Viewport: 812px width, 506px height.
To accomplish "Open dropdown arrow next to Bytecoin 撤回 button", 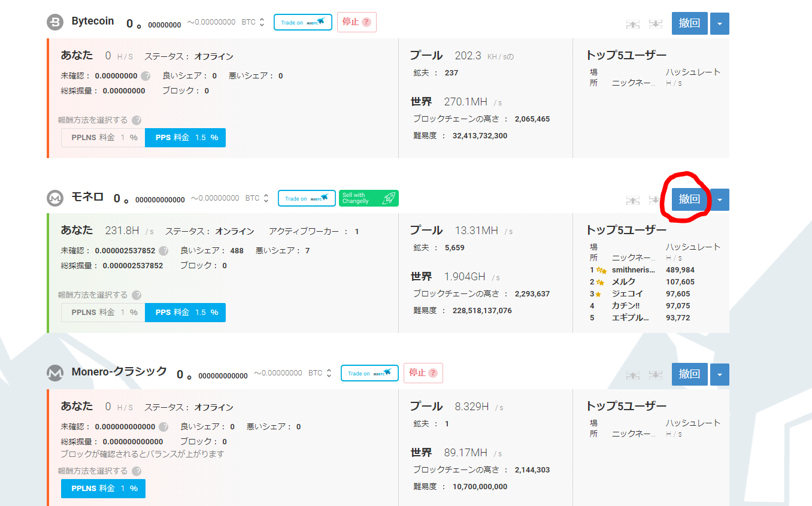I will (x=720, y=23).
